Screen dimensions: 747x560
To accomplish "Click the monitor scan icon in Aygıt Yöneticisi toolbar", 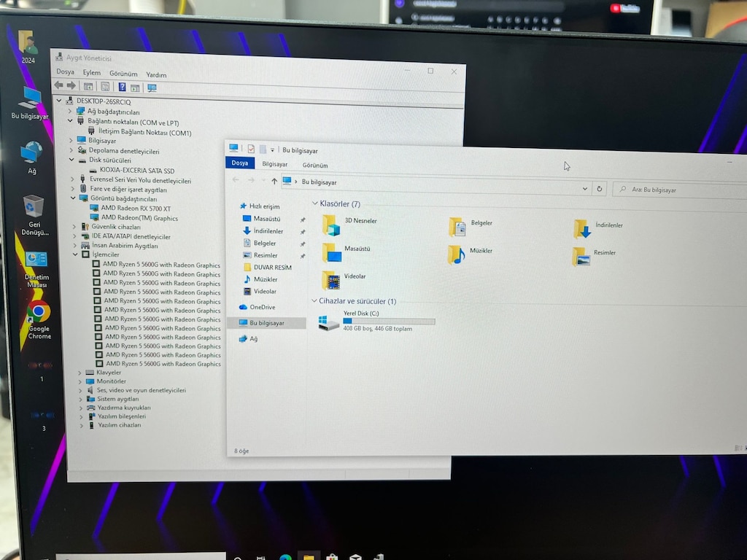I will point(152,87).
